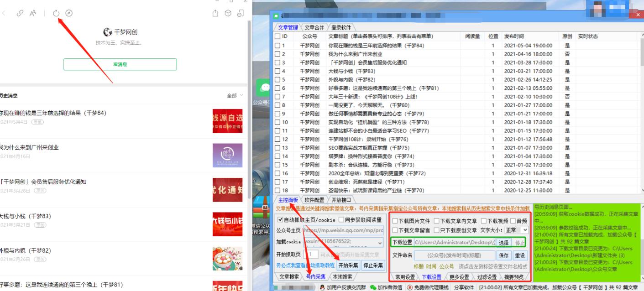Click the font size adjustment icon
Screen dimensions: 644x291
click(33, 13)
